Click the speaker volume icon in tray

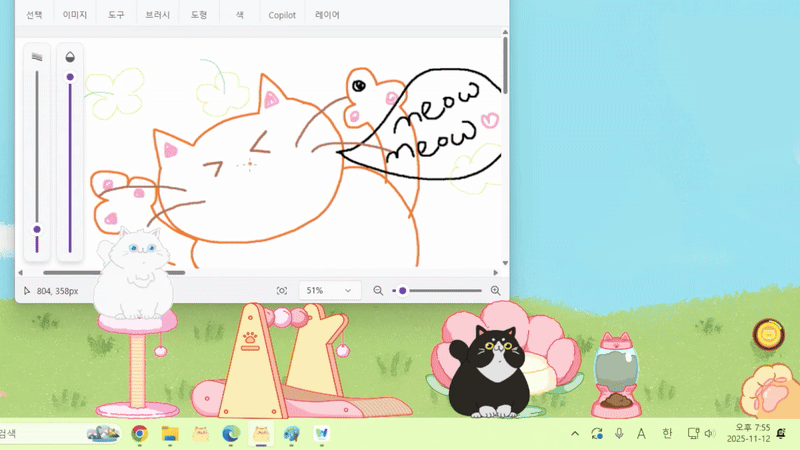click(709, 433)
